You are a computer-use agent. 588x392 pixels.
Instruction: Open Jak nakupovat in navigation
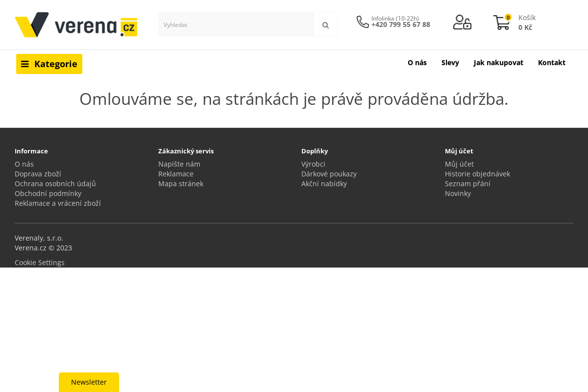pyautogui.click(x=498, y=63)
